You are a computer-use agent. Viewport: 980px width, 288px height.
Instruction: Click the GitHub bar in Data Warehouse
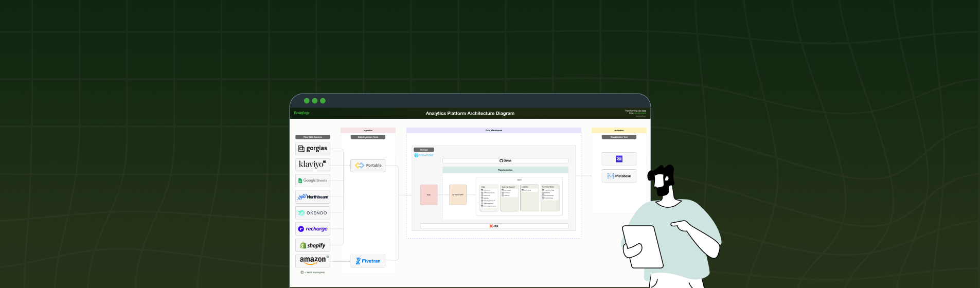coord(505,160)
